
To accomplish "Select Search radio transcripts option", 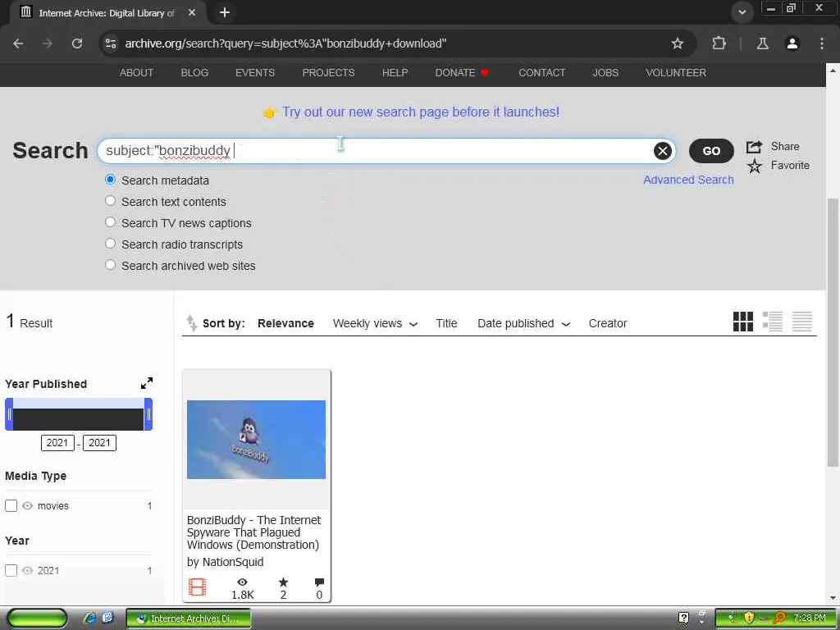I will (111, 243).
